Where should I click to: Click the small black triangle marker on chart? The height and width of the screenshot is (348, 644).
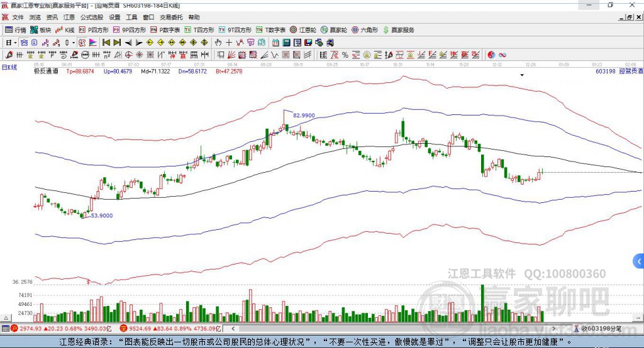click(522, 75)
